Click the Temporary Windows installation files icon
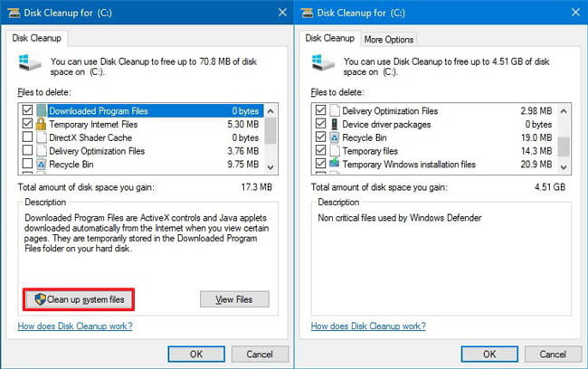The height and width of the screenshot is (369, 588). (334, 163)
